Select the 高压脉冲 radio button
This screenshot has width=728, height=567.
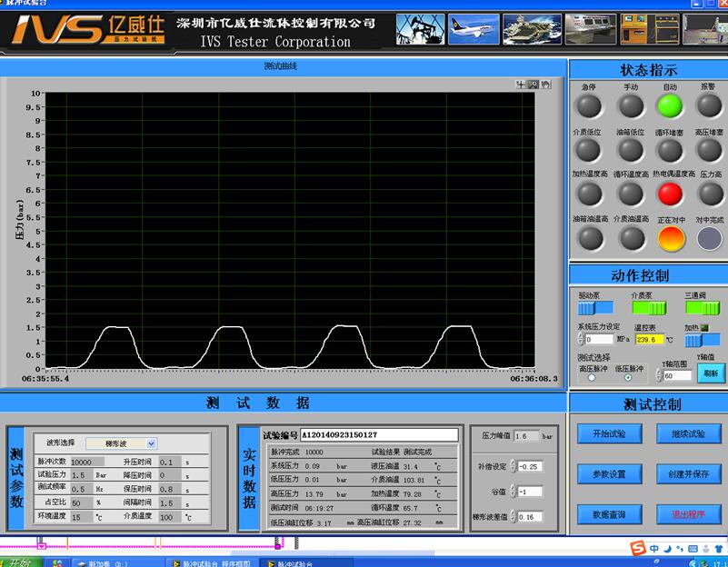tap(593, 378)
